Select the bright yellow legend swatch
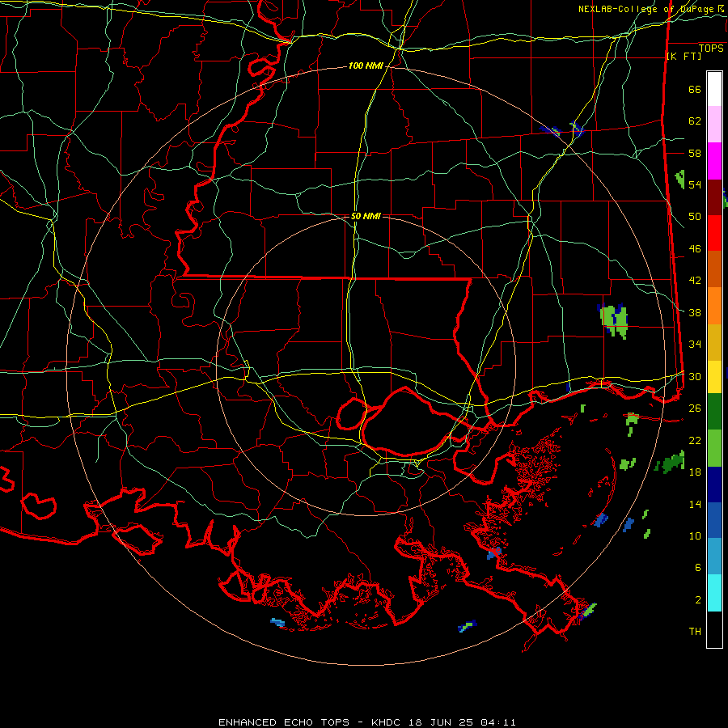Image resolution: width=728 pixels, height=728 pixels. click(x=714, y=377)
